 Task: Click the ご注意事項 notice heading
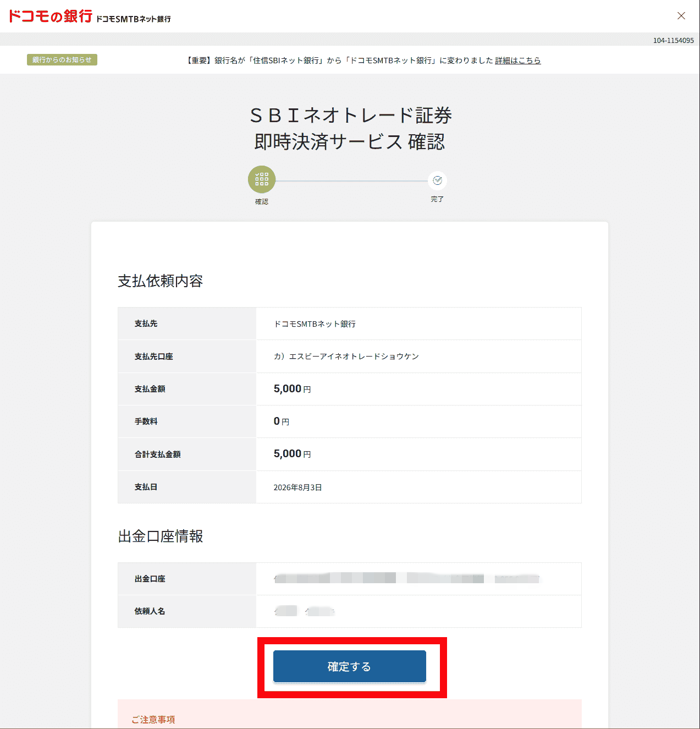click(x=153, y=720)
